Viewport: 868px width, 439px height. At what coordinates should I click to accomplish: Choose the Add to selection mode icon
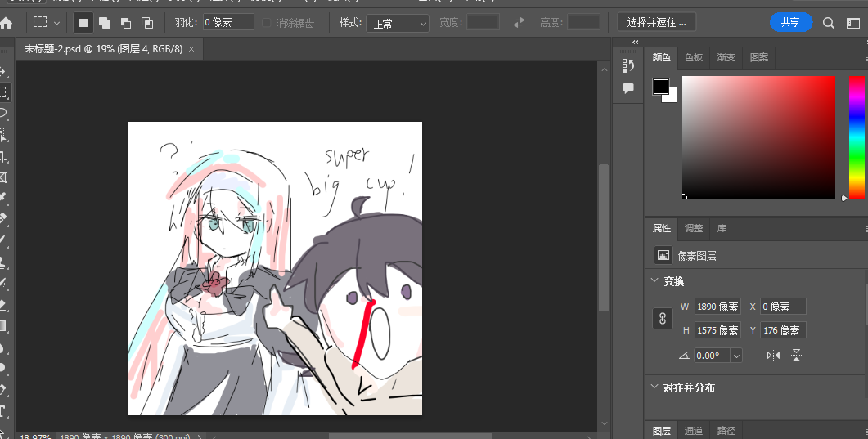coord(105,23)
